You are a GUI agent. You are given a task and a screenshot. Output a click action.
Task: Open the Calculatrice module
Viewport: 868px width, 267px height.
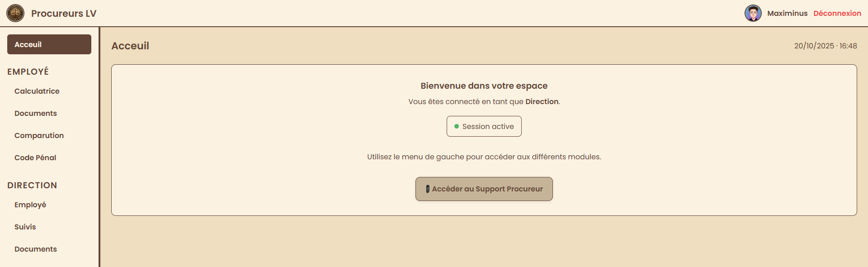[x=37, y=91]
